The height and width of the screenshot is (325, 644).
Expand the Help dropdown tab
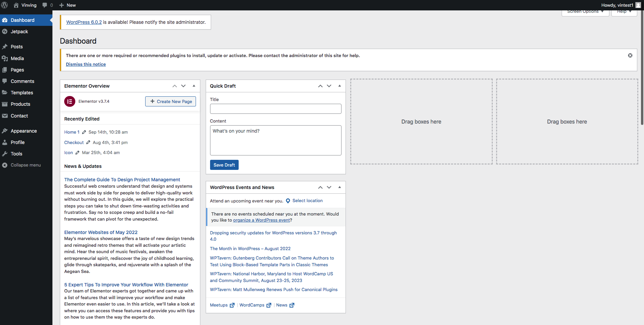coord(624,13)
